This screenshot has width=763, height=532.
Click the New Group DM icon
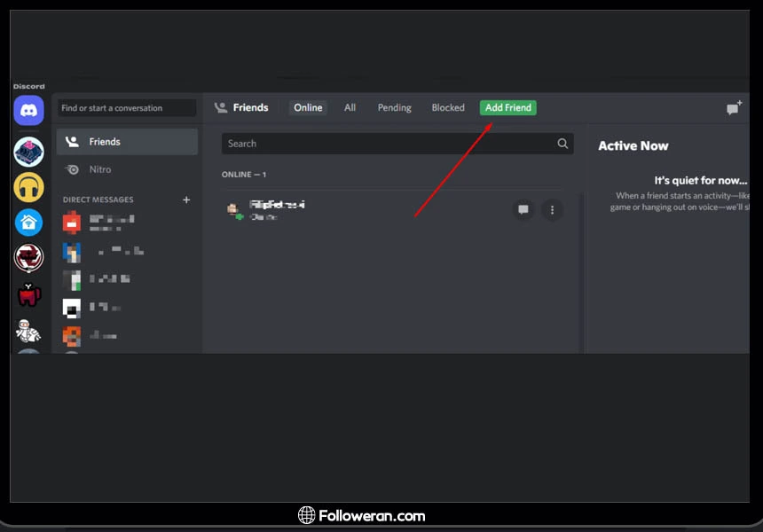(x=734, y=108)
